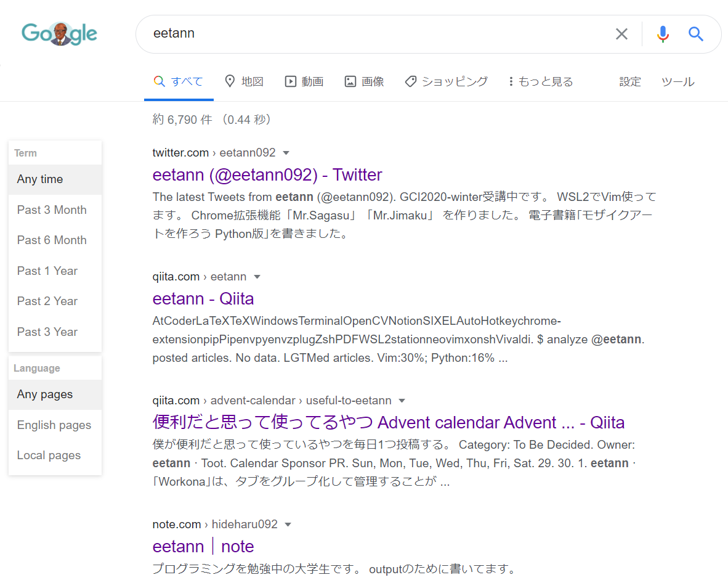Choose English pages language filter

pos(55,425)
